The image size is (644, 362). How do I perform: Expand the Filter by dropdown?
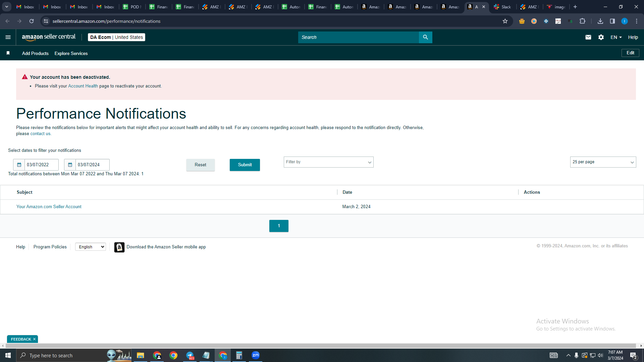(x=328, y=162)
